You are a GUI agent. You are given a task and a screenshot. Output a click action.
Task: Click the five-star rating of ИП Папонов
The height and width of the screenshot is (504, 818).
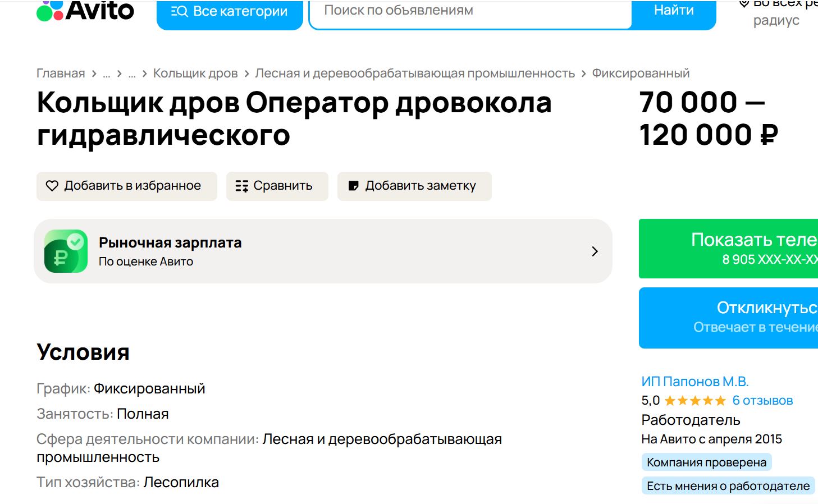tap(695, 401)
